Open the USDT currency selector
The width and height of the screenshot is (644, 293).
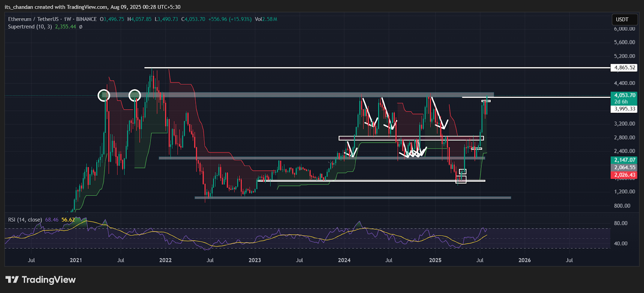[x=624, y=19]
